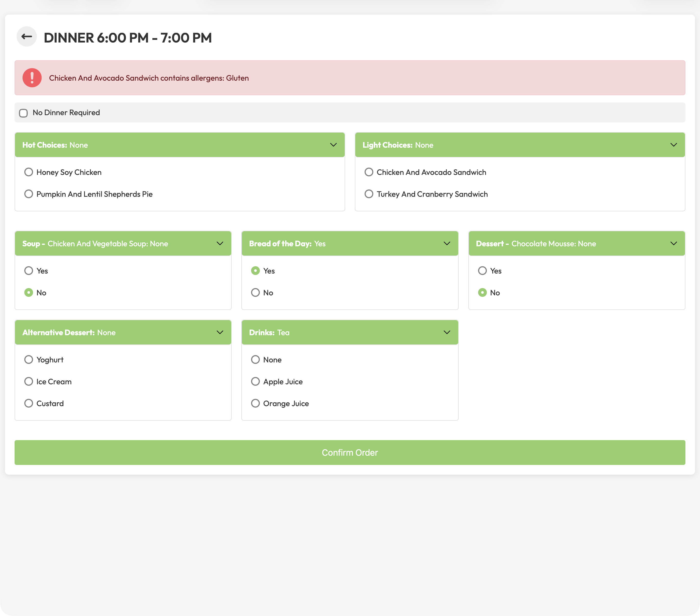Toggle the Dessert Chocolate Mousse chevron
This screenshot has width=700, height=616.
point(674,243)
